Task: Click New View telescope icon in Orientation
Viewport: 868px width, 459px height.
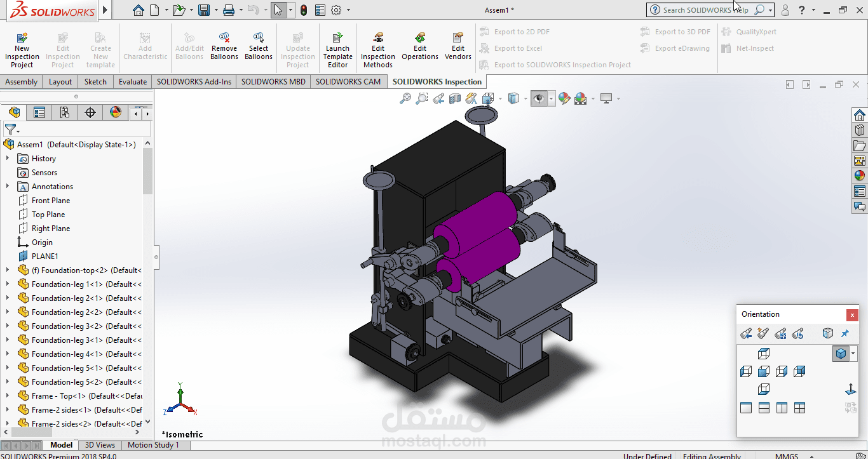Action: [x=764, y=333]
